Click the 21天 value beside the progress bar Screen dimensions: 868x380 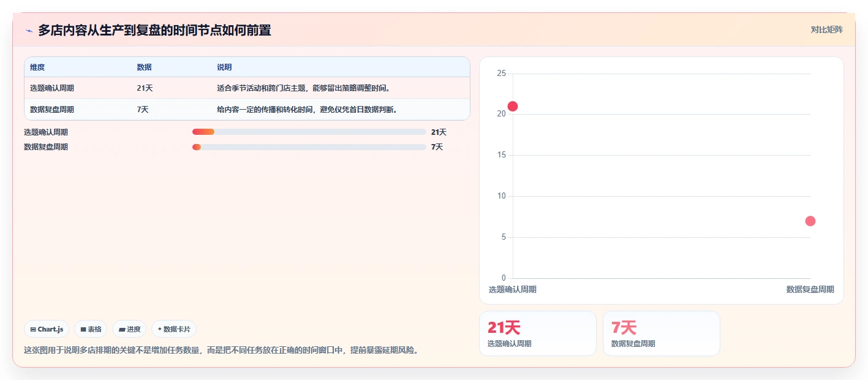[x=439, y=132]
